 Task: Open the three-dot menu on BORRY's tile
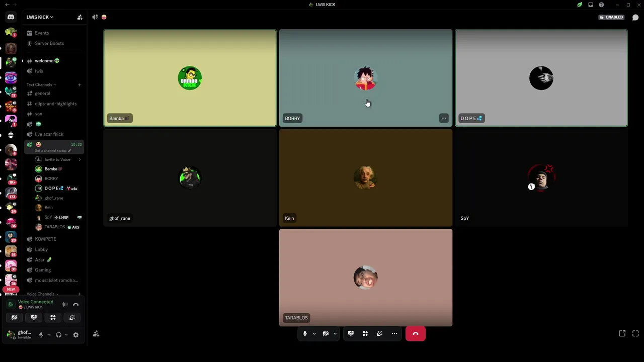coord(444,118)
